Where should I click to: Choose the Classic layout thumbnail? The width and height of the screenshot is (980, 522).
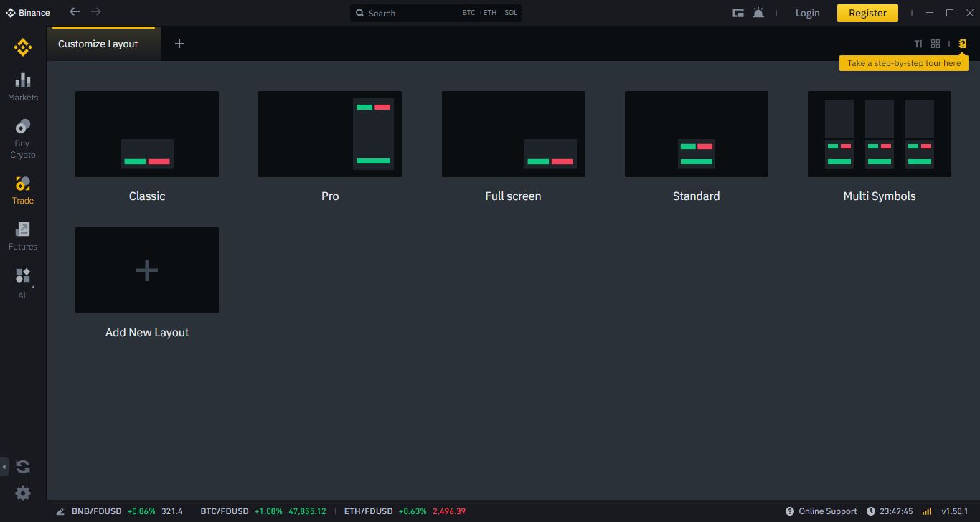(x=147, y=134)
